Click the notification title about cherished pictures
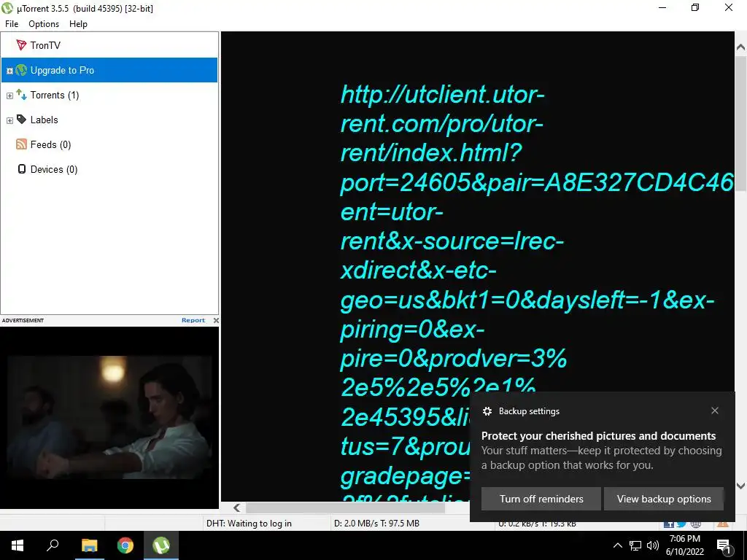 598,436
